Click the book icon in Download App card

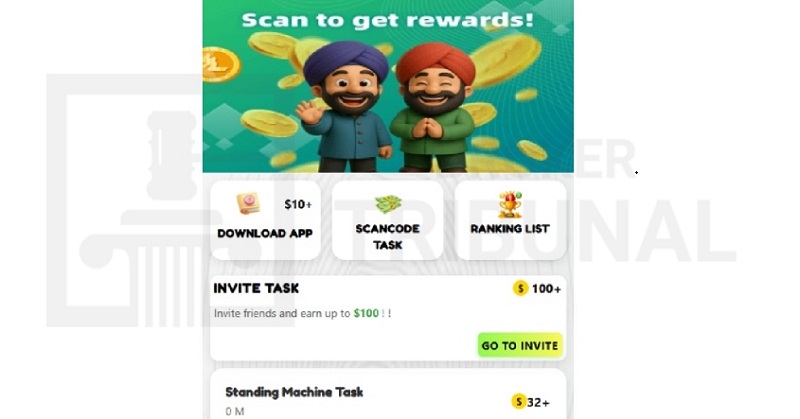[249, 204]
